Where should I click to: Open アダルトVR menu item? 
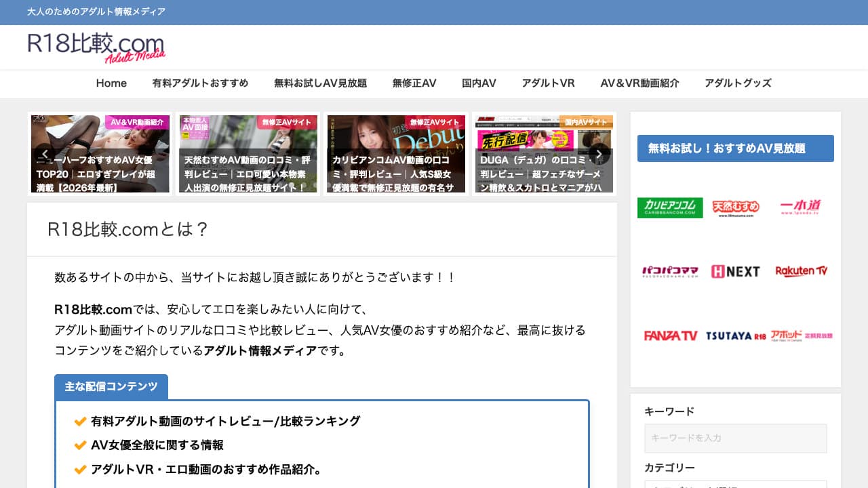tap(548, 83)
